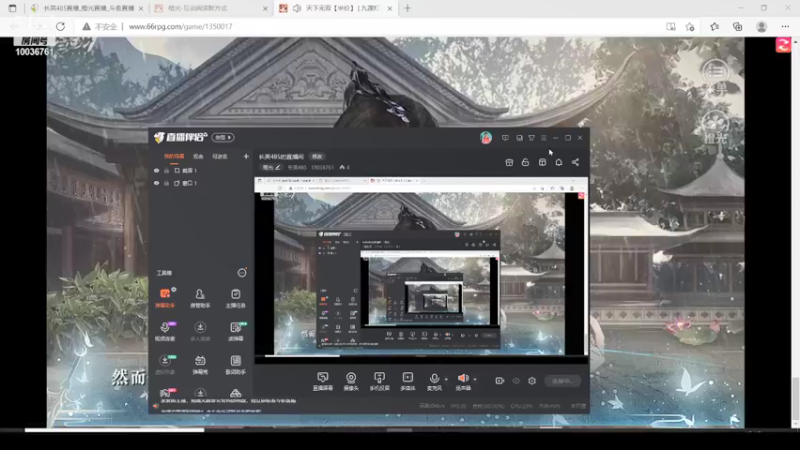Click the skin/shirt icon in the title bar
This screenshot has width=800, height=450.
coord(532,138)
